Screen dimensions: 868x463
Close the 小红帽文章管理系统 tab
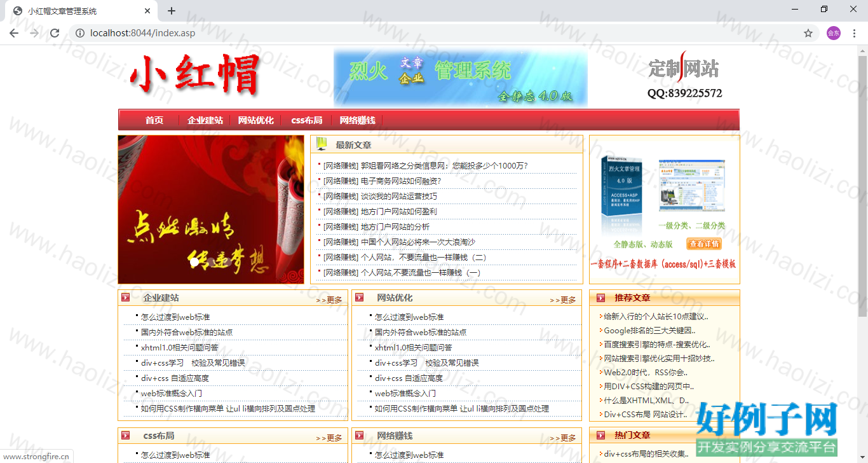[x=147, y=11]
